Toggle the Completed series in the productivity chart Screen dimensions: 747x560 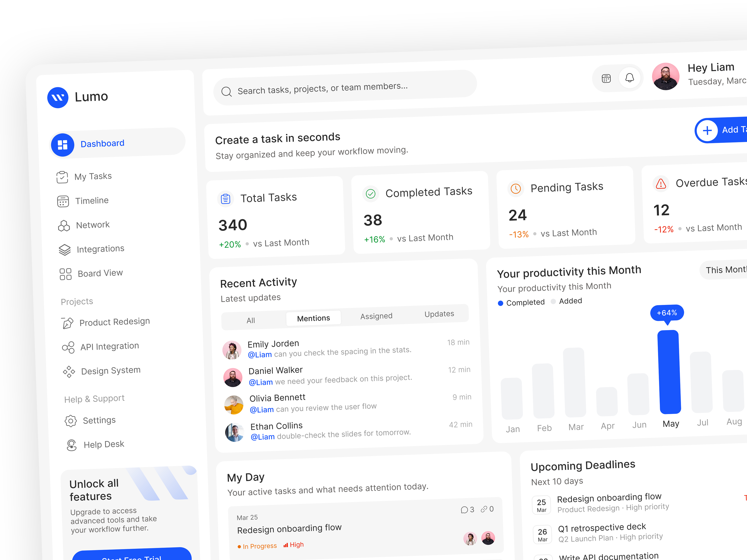coord(522,302)
